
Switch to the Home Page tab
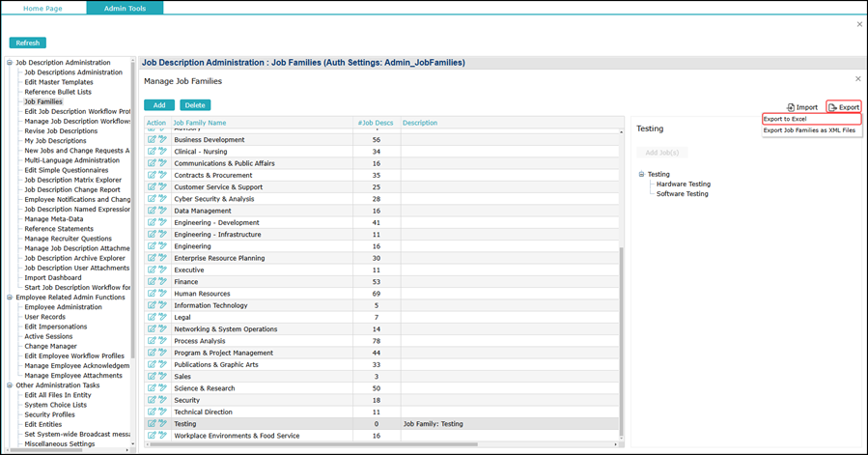[x=43, y=8]
